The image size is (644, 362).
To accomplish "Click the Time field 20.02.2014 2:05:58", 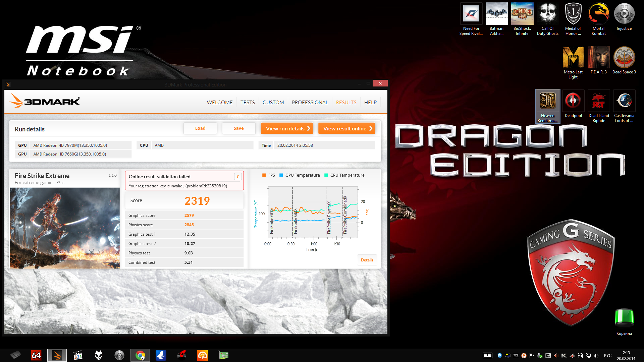I will coord(324,145).
